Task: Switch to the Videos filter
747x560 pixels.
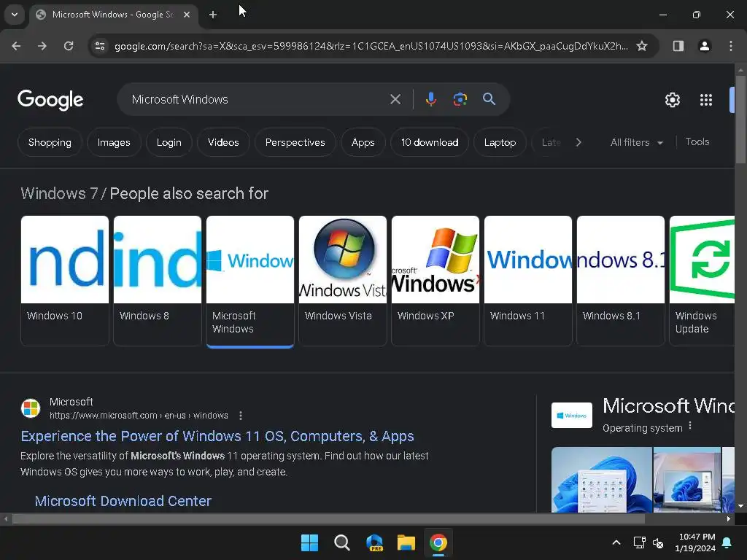Action: 223,142
